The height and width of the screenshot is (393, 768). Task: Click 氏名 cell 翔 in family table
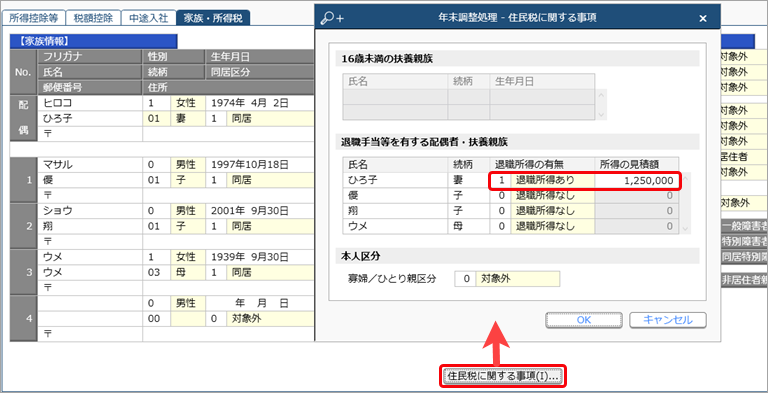(x=90, y=226)
